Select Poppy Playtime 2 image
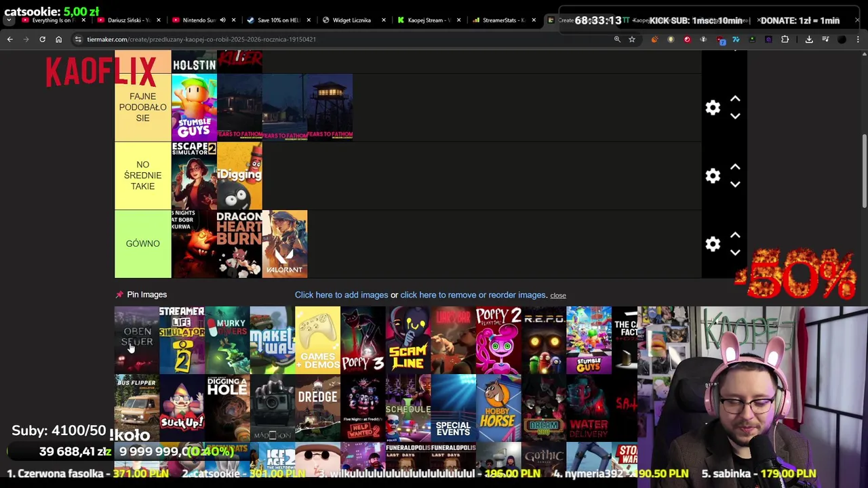The height and width of the screenshot is (488, 868). pos(498,340)
